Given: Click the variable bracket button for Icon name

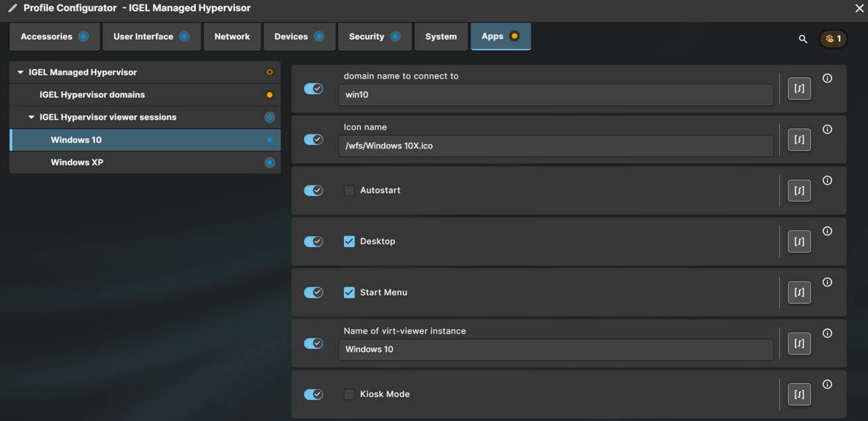Looking at the screenshot, I should [799, 140].
